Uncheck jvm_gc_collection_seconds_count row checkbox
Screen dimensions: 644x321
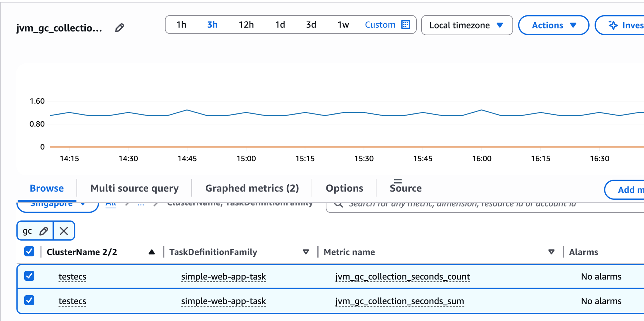[x=29, y=276]
